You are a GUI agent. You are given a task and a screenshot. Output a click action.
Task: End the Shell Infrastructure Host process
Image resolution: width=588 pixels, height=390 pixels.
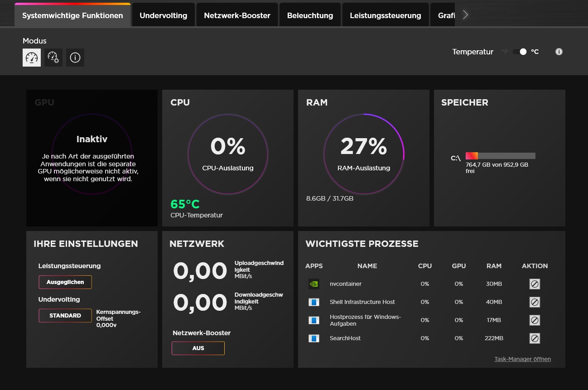tap(535, 302)
